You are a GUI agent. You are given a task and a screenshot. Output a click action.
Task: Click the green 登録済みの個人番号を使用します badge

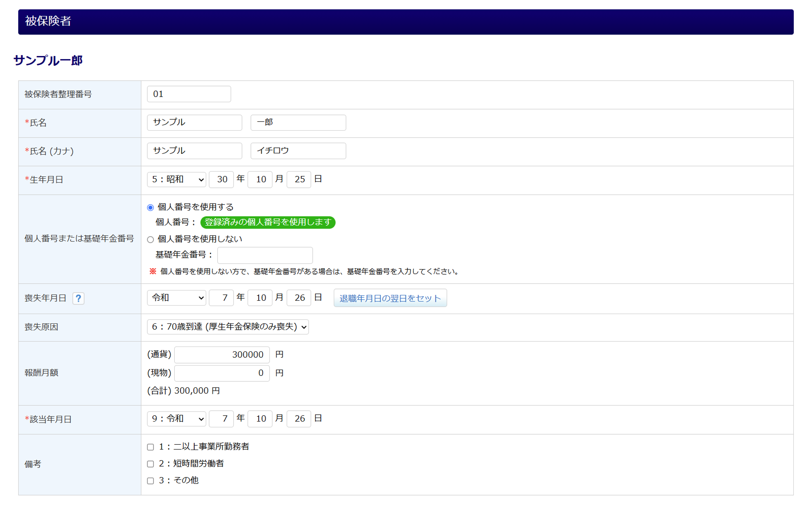(x=268, y=222)
